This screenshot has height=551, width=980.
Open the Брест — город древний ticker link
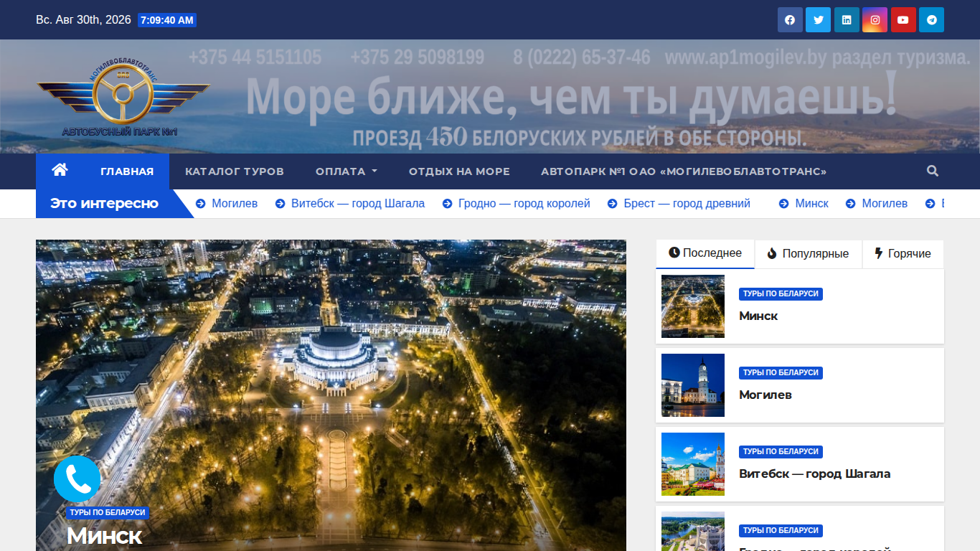[687, 204]
